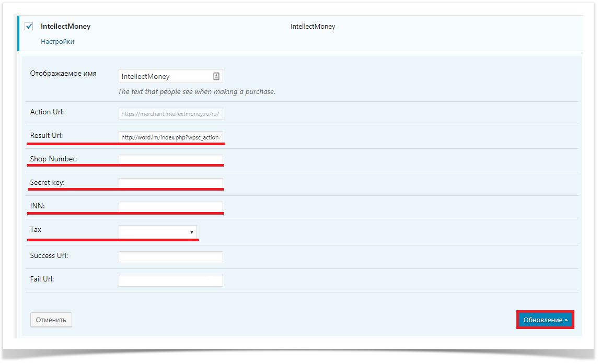This screenshot has height=364, width=601.
Task: Click the Shop Number label text
Action: (53, 159)
